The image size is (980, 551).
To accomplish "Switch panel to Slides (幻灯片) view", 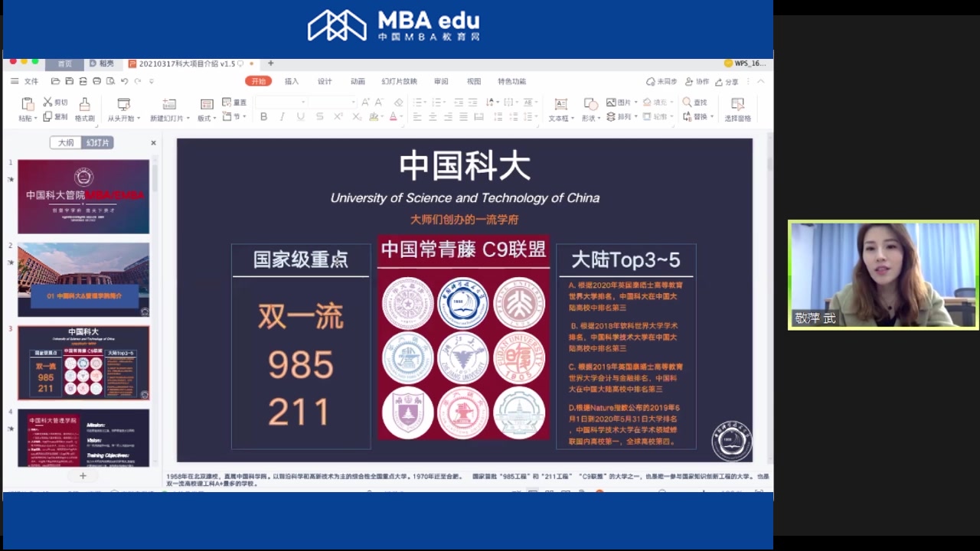I will [x=97, y=142].
